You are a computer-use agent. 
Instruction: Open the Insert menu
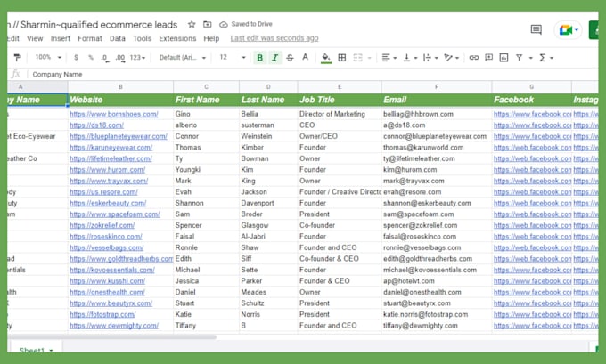(x=61, y=38)
